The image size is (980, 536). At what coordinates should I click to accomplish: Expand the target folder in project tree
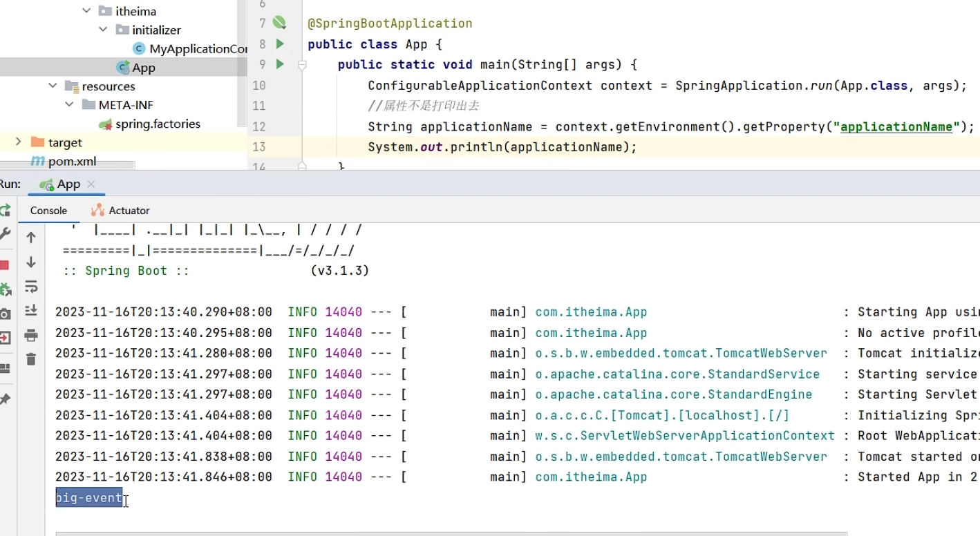[19, 142]
